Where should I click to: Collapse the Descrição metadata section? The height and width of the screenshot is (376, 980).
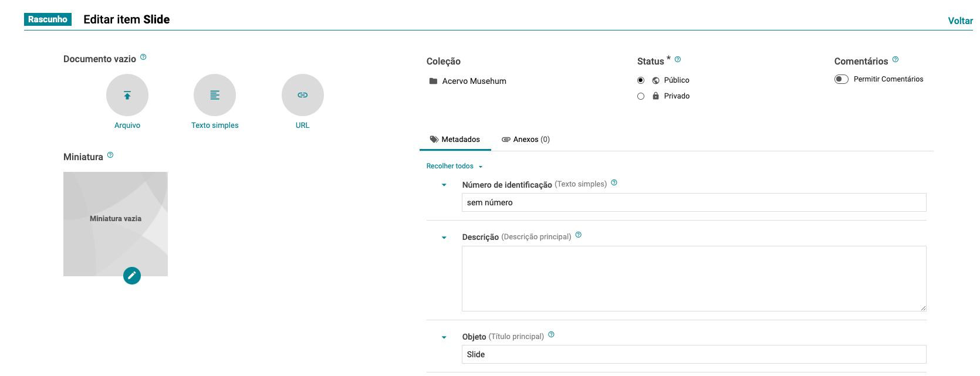click(x=444, y=238)
